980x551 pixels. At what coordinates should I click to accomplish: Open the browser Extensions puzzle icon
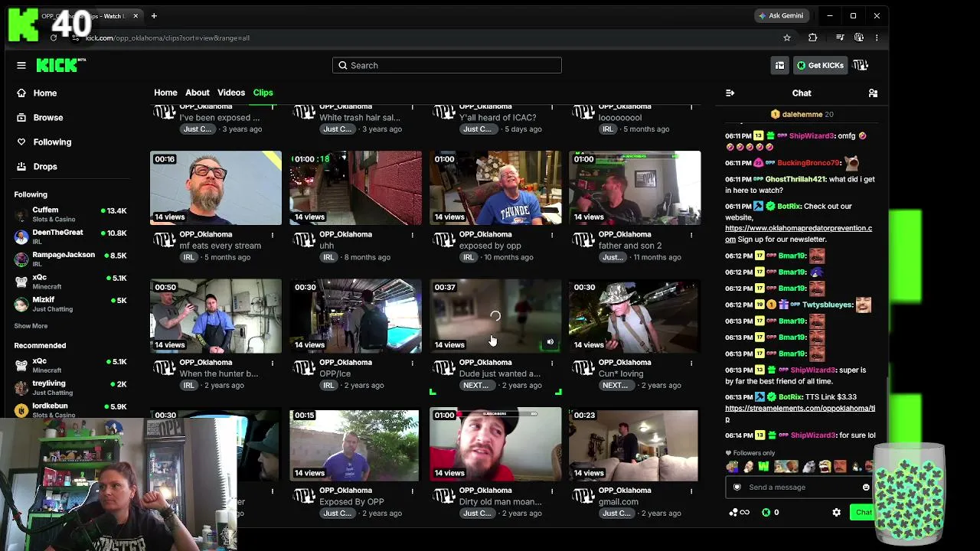(x=813, y=37)
